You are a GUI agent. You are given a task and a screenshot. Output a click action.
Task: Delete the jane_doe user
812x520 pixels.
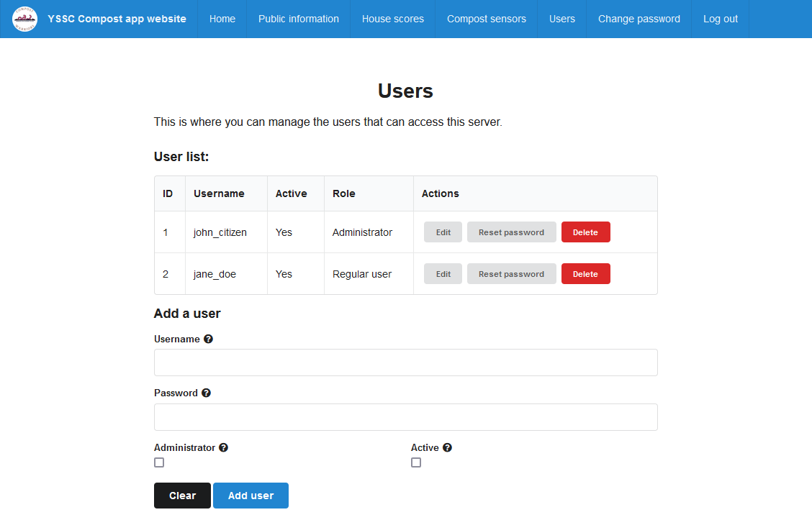(x=585, y=274)
